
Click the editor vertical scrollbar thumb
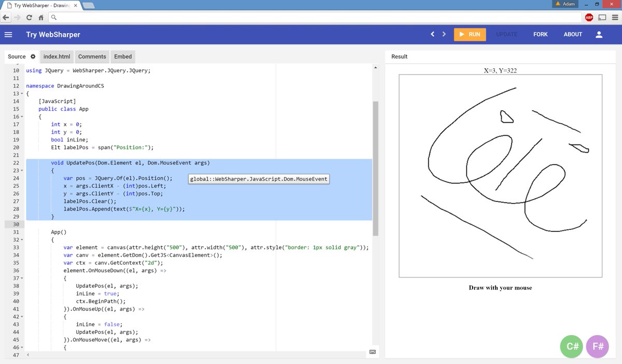(375, 169)
